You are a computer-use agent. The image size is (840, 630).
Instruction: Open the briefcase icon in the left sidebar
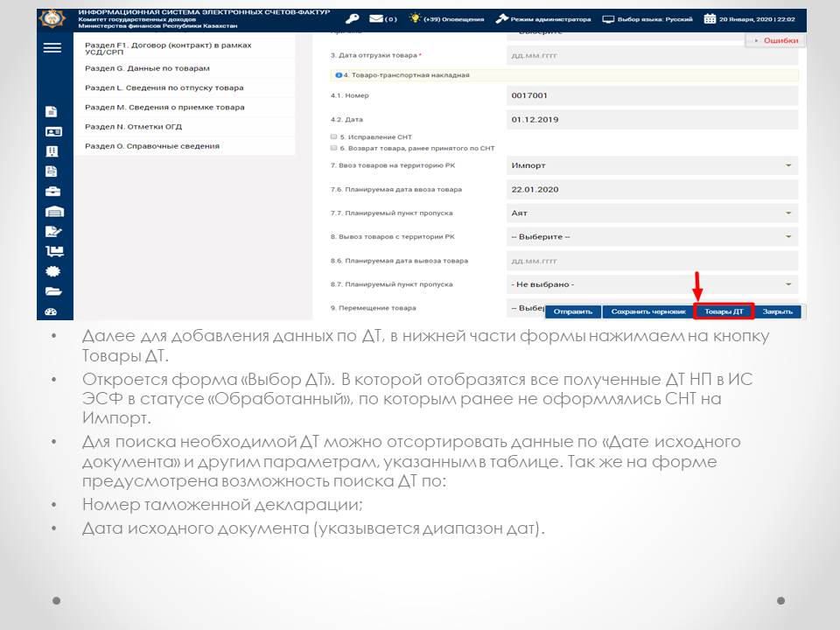pos(52,192)
